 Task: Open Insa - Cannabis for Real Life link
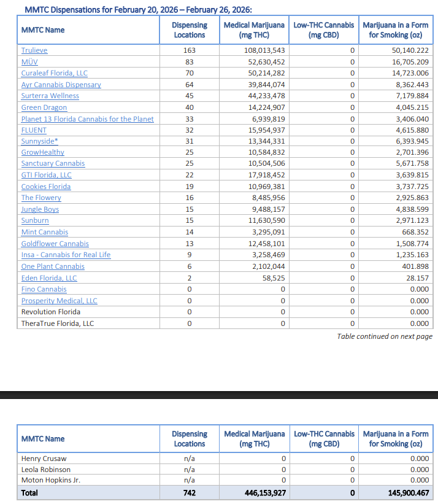pos(66,255)
